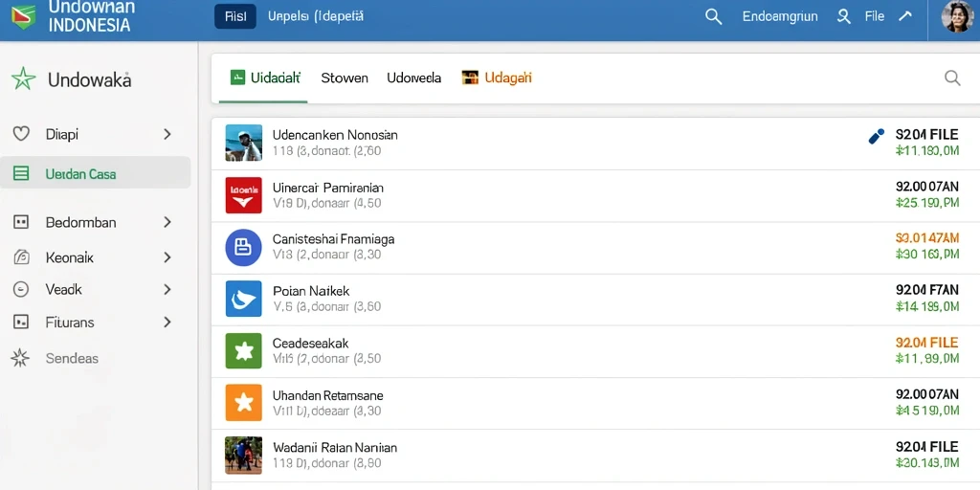
Task: Open the red Uinercair Pamirenian app icon
Action: pos(243,195)
